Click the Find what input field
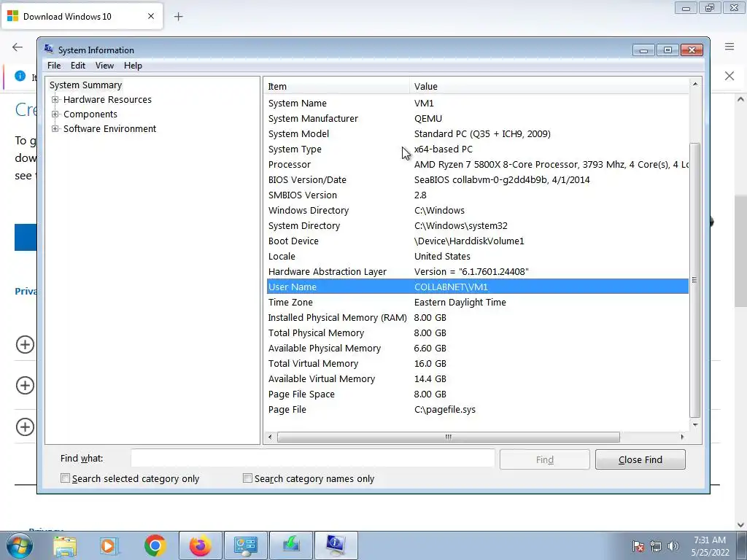Viewport: 747px width, 560px height. [x=312, y=459]
